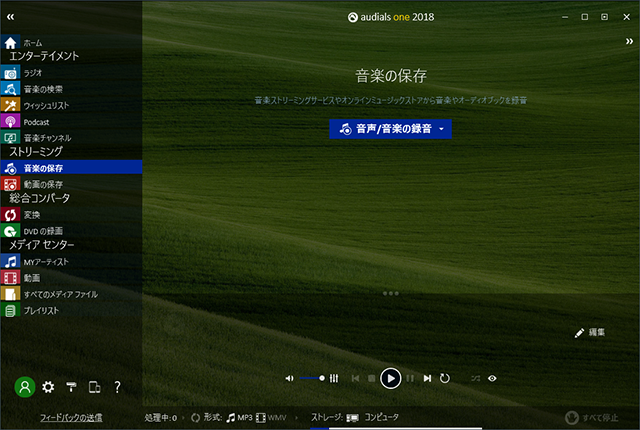Open the paint roller theme icon
The image size is (640, 430).
71,387
